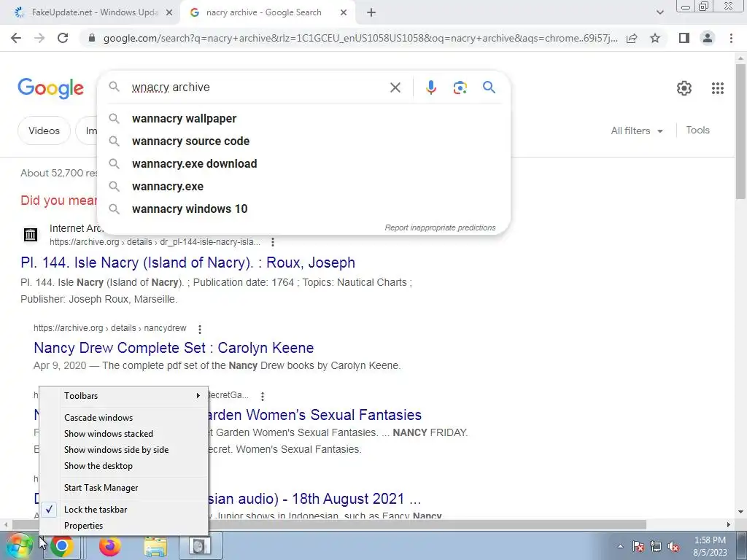Viewport: 747px width, 560px height.
Task: Pick the wannacry wallpaper suggestion
Action: coord(303,119)
